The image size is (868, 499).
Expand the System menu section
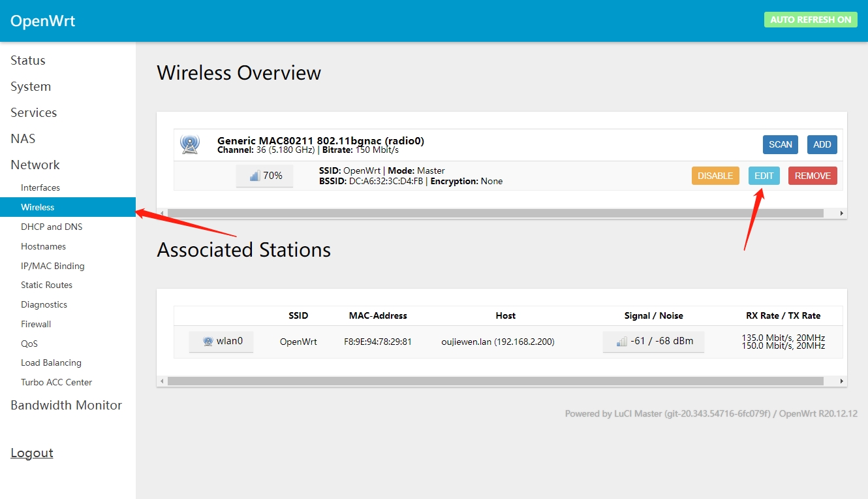[x=31, y=86]
